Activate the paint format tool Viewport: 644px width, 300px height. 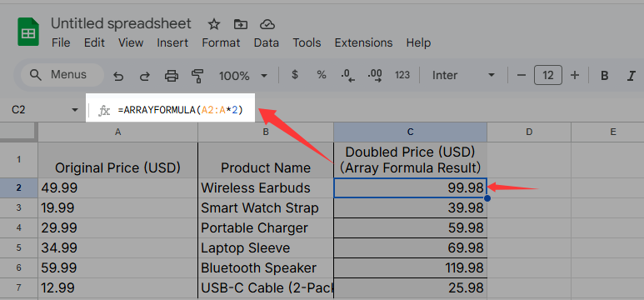[197, 76]
